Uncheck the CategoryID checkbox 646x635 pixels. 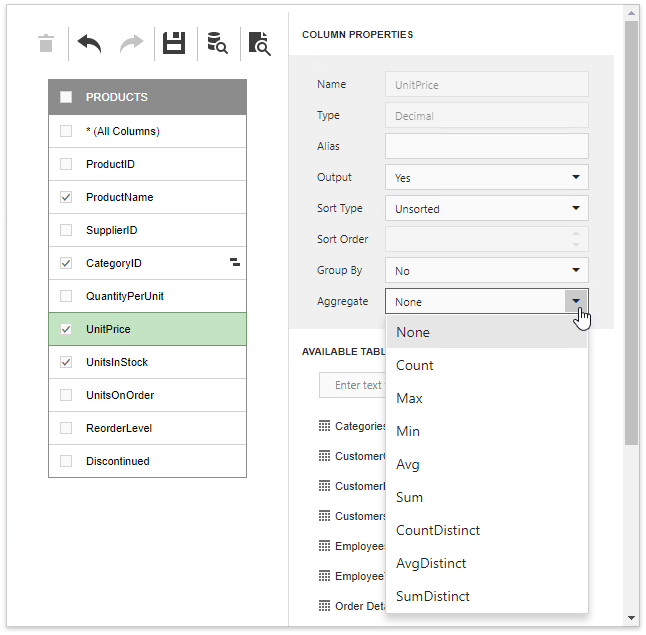pyautogui.click(x=66, y=263)
